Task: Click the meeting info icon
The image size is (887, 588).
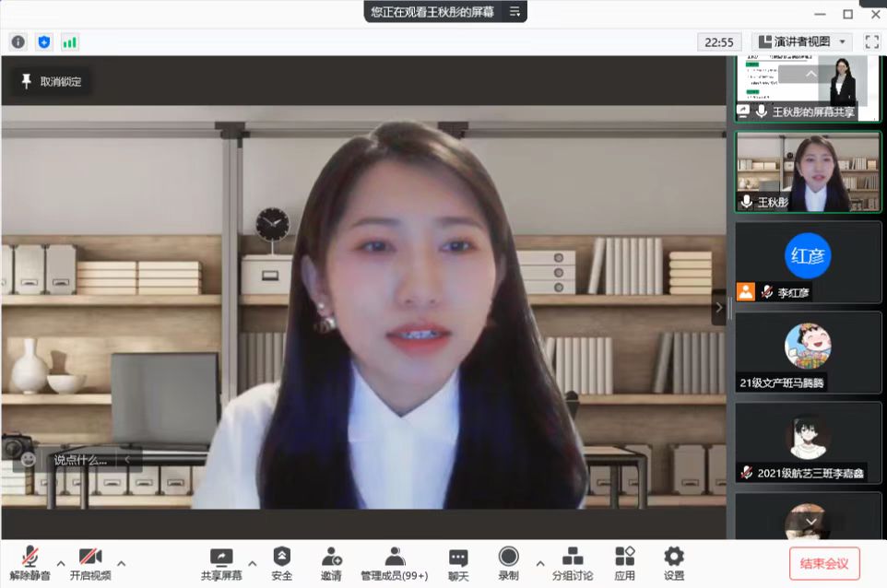Action: pos(18,42)
